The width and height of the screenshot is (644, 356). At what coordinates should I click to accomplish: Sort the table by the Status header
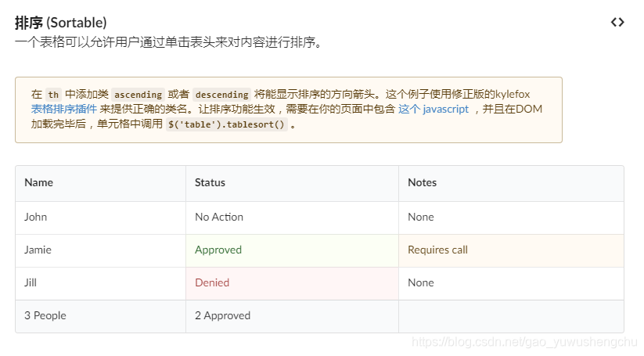tap(292, 183)
